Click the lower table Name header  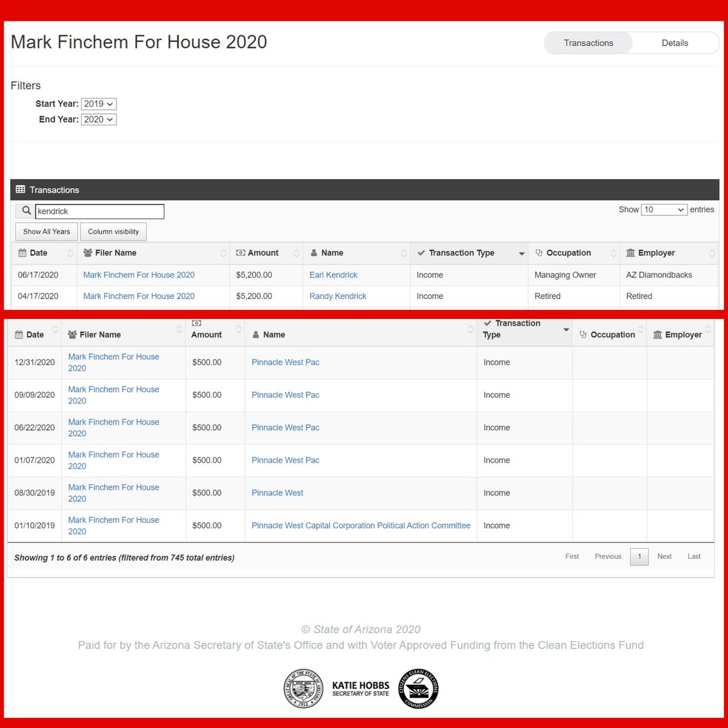click(x=361, y=334)
